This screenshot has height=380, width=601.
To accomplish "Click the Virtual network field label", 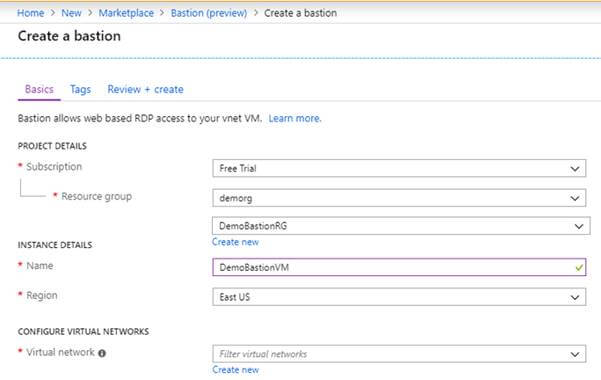I will pyautogui.click(x=60, y=352).
